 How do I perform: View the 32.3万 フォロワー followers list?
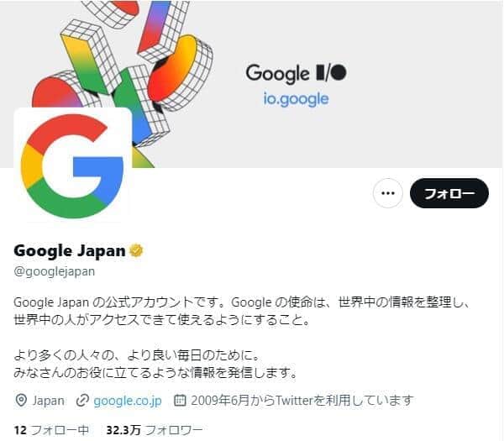pos(155,430)
